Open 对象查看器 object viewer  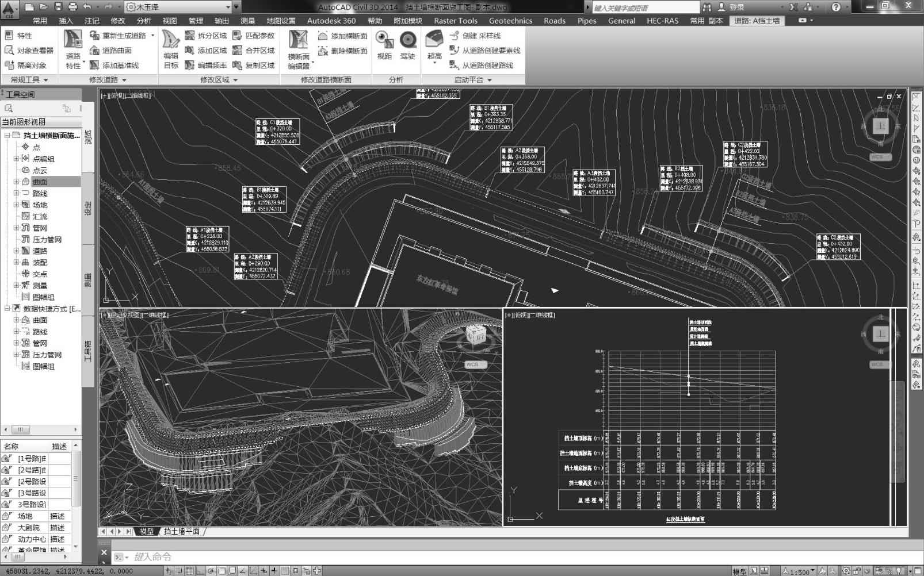pos(29,51)
